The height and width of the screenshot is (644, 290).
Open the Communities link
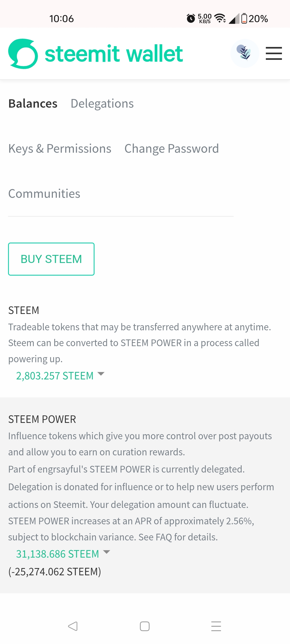(44, 194)
